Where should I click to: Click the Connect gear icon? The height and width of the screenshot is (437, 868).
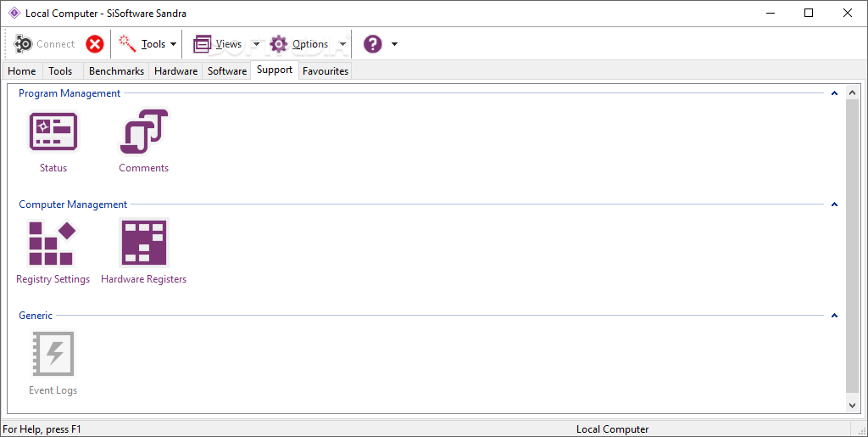(23, 44)
